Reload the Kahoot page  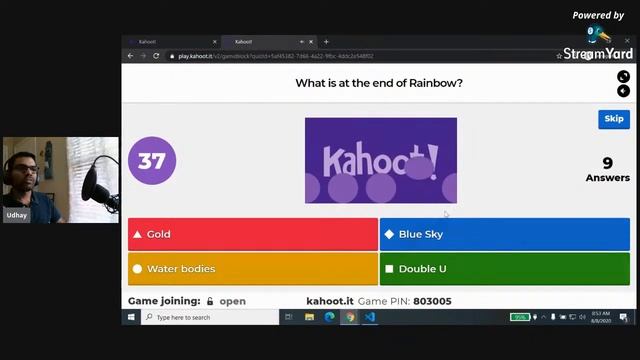156,56
